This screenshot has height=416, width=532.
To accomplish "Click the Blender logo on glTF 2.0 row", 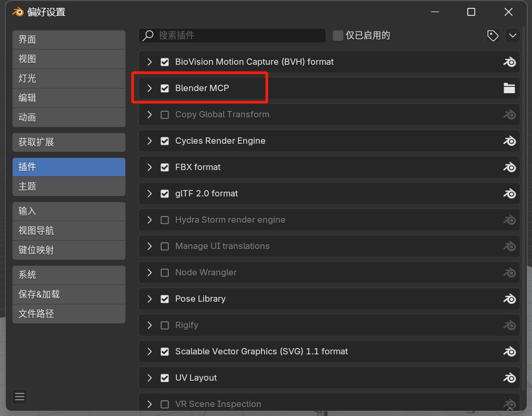I will [x=509, y=193].
